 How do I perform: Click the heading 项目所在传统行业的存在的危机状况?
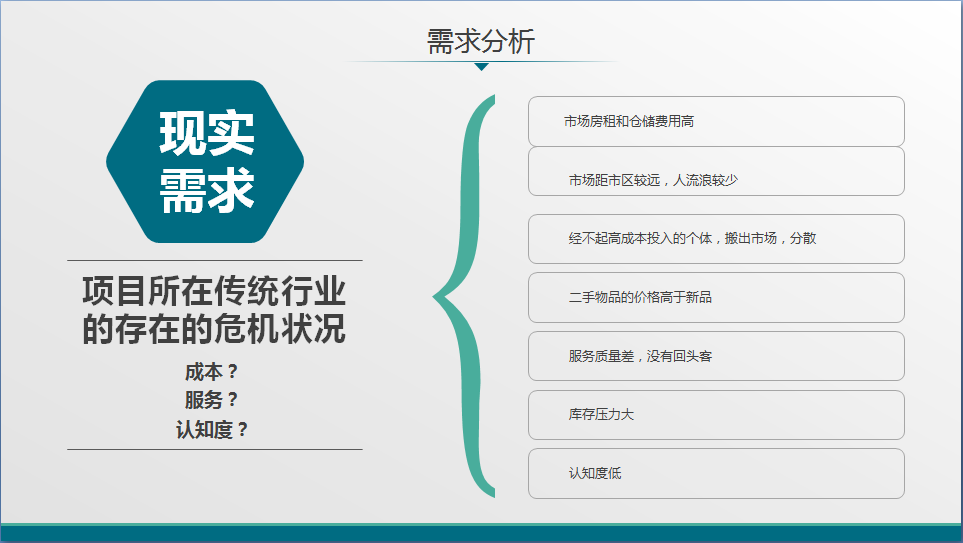tap(214, 310)
